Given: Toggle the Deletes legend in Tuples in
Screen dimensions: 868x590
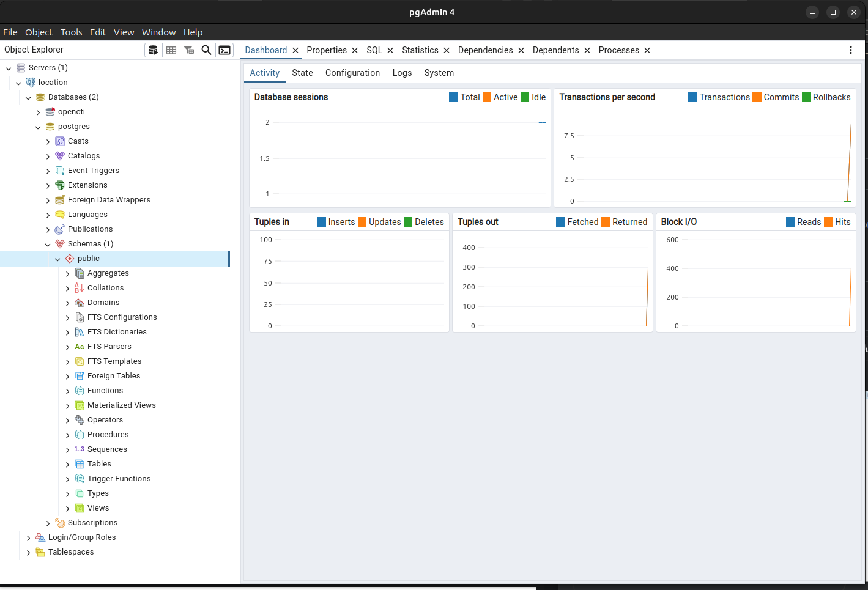Looking at the screenshot, I should coord(423,222).
